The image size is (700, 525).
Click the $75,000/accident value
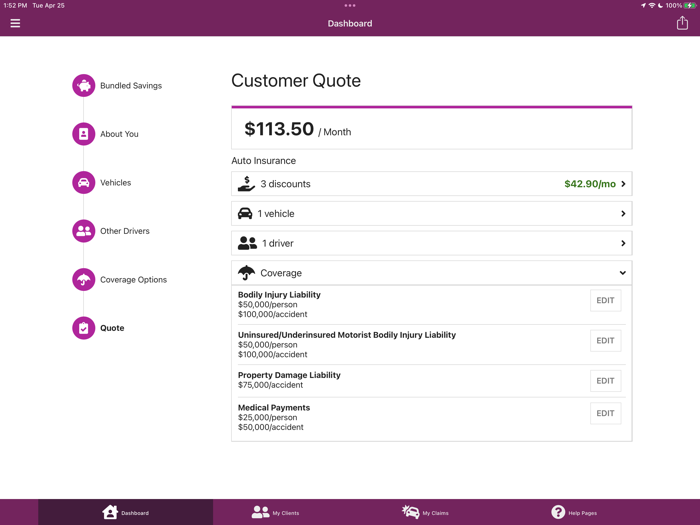point(271,385)
